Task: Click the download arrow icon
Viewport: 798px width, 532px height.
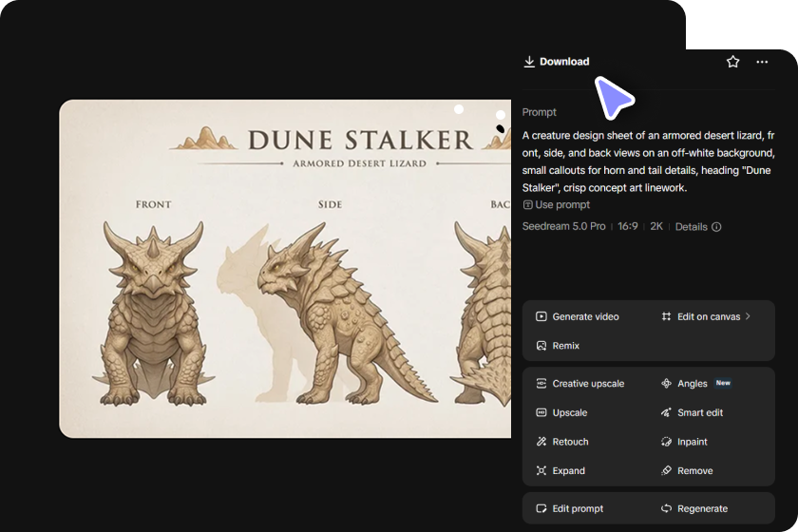Action: (x=529, y=62)
